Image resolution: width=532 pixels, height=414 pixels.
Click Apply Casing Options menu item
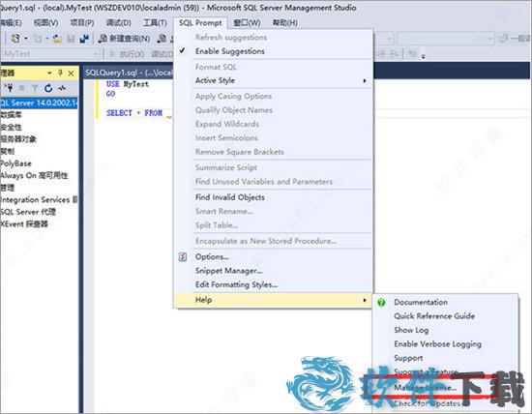click(233, 97)
